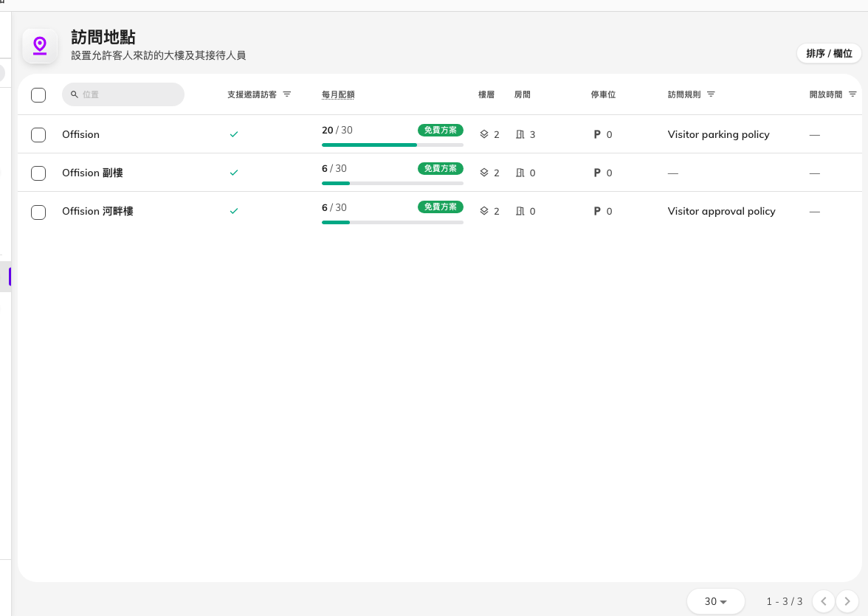Viewport: 868px width, 616px height.
Task: Click the 支援邀請訪客 column header label
Action: (x=252, y=94)
